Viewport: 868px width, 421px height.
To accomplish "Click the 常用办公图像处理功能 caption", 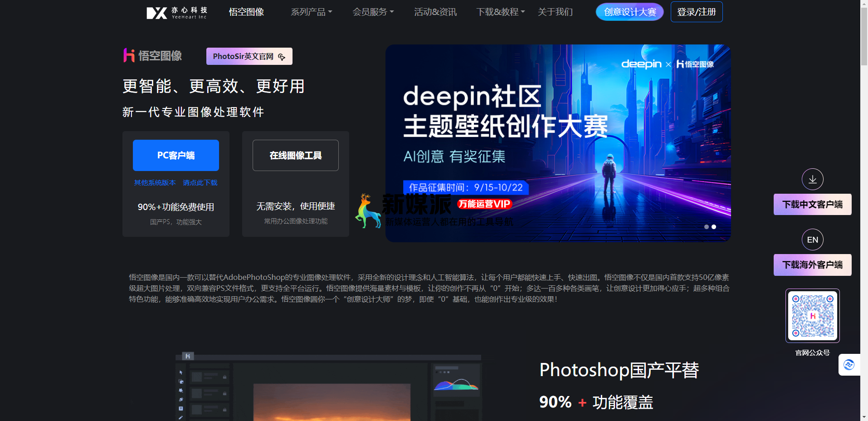I will (x=296, y=221).
